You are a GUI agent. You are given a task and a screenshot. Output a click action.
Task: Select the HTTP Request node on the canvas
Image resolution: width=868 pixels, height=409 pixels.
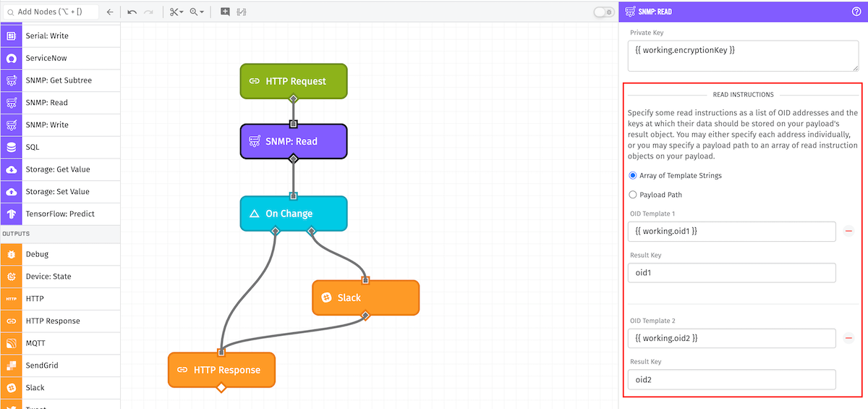294,81
